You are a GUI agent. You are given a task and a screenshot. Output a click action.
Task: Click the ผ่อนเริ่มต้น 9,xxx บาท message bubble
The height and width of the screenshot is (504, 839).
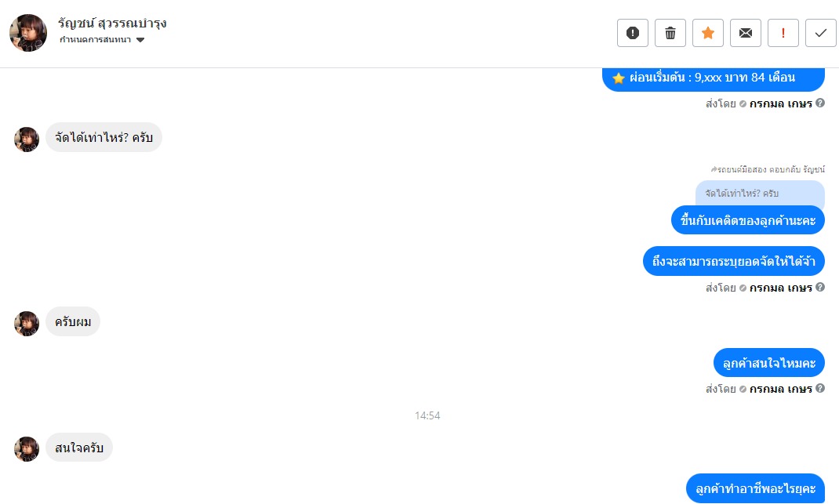pyautogui.click(x=714, y=78)
